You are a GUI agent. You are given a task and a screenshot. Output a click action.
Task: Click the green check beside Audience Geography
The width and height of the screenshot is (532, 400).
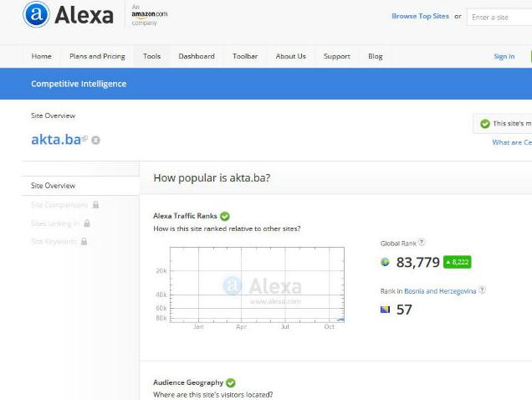click(230, 382)
